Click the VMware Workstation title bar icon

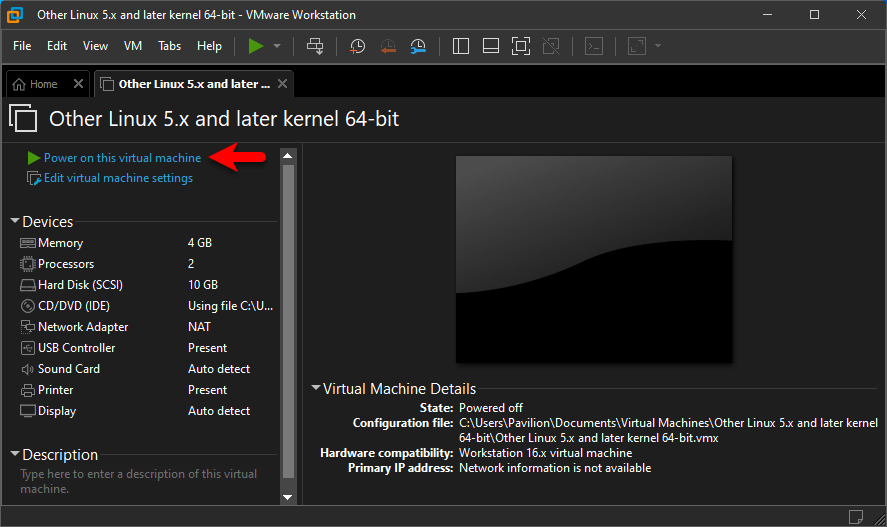(x=15, y=15)
